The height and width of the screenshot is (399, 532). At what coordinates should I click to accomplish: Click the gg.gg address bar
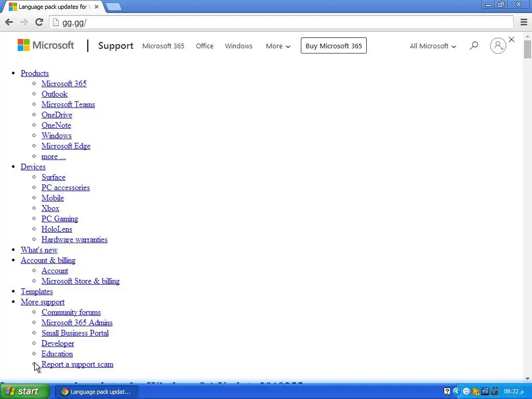pyautogui.click(x=281, y=22)
